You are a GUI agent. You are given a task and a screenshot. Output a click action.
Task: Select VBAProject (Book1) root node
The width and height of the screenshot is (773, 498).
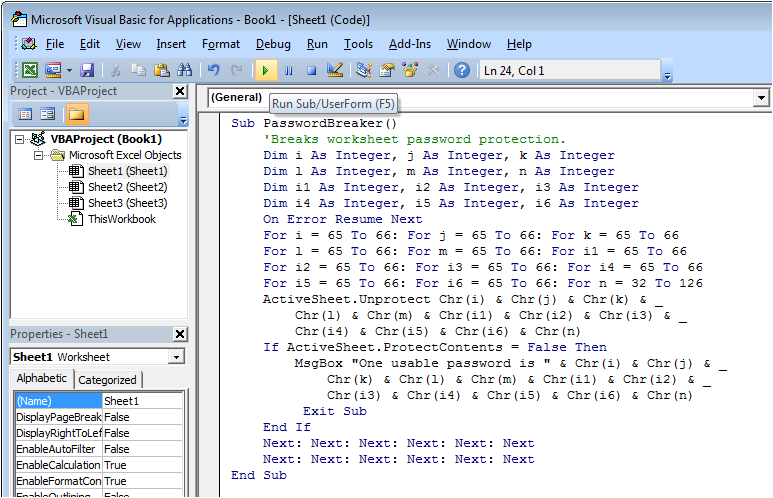pyautogui.click(x=106, y=139)
